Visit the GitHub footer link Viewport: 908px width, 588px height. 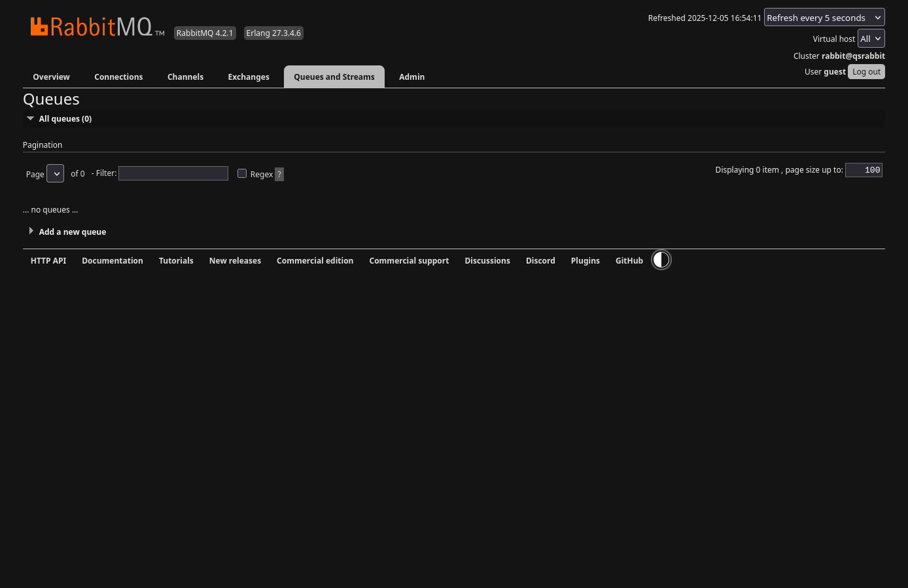629,261
